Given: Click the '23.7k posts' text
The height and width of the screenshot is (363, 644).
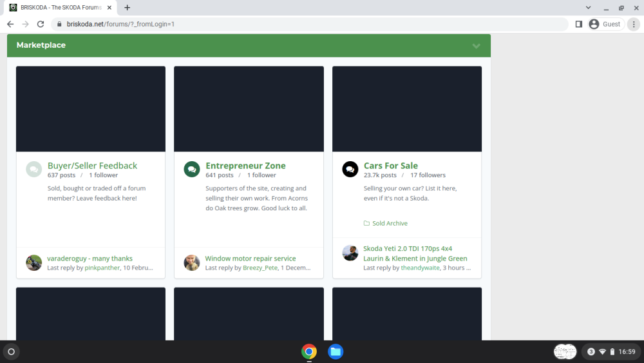Looking at the screenshot, I should [x=380, y=175].
